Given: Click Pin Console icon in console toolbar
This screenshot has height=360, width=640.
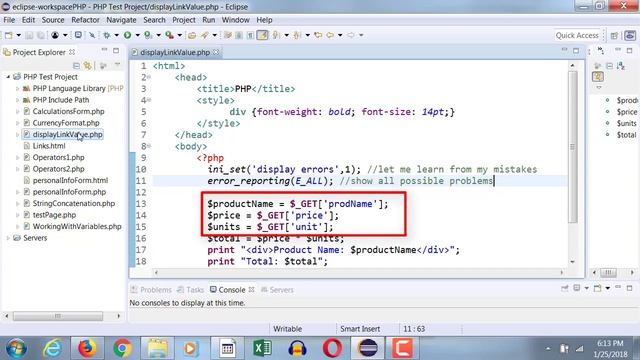Looking at the screenshot, I should coord(564,288).
